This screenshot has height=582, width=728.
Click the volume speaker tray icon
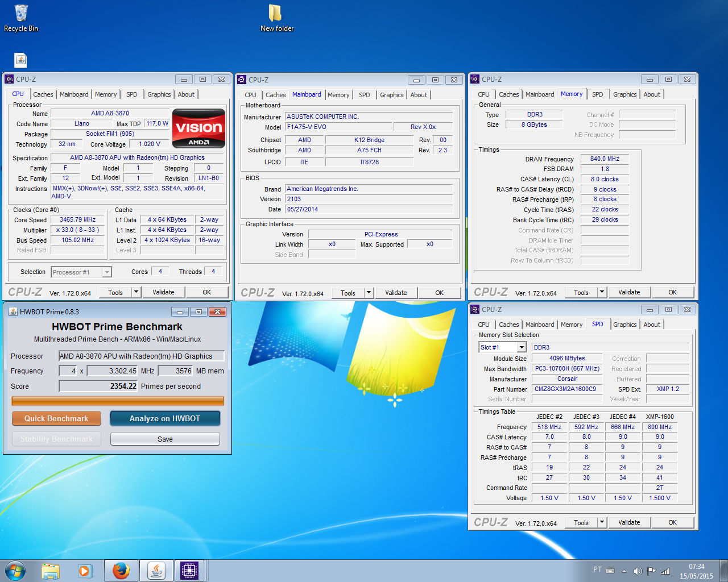pos(638,571)
